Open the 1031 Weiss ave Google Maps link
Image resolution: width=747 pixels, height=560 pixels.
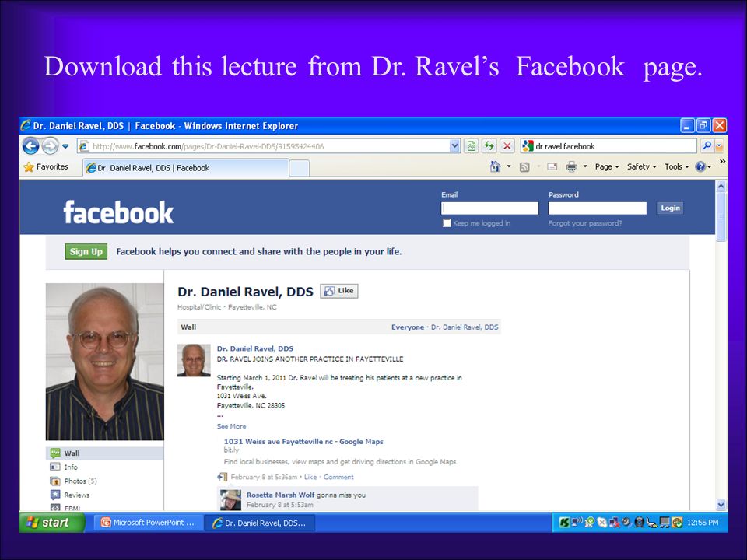pyautogui.click(x=303, y=442)
